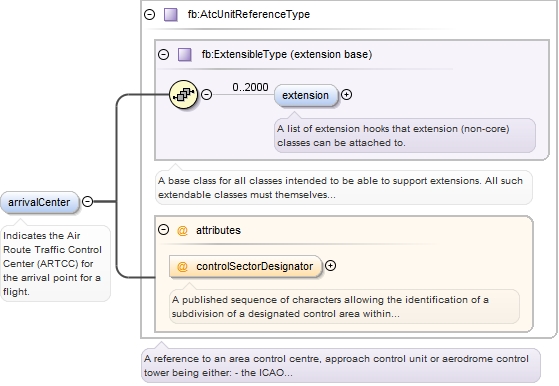Select the extension element node

point(306,95)
